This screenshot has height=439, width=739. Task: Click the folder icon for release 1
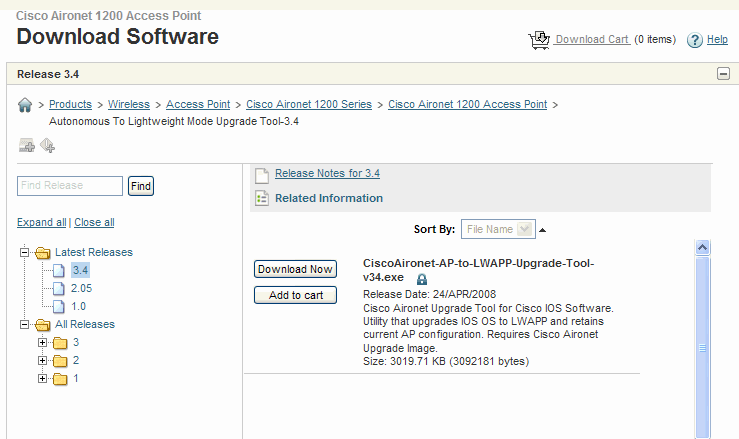click(60, 379)
